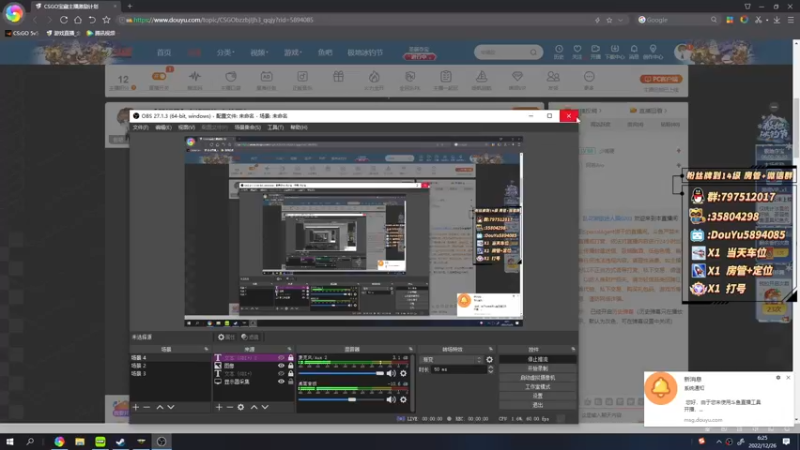
Task: Move scene down in Scenes panel
Action: click(x=171, y=407)
